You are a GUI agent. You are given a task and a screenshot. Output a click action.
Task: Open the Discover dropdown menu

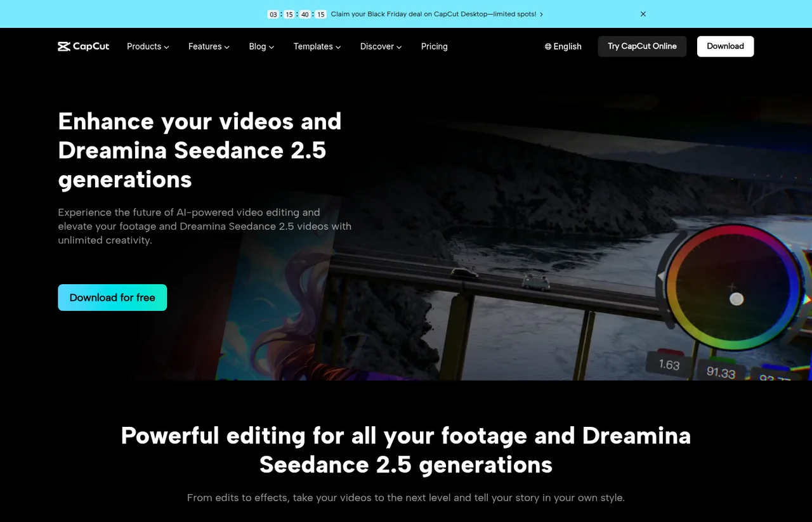[381, 46]
